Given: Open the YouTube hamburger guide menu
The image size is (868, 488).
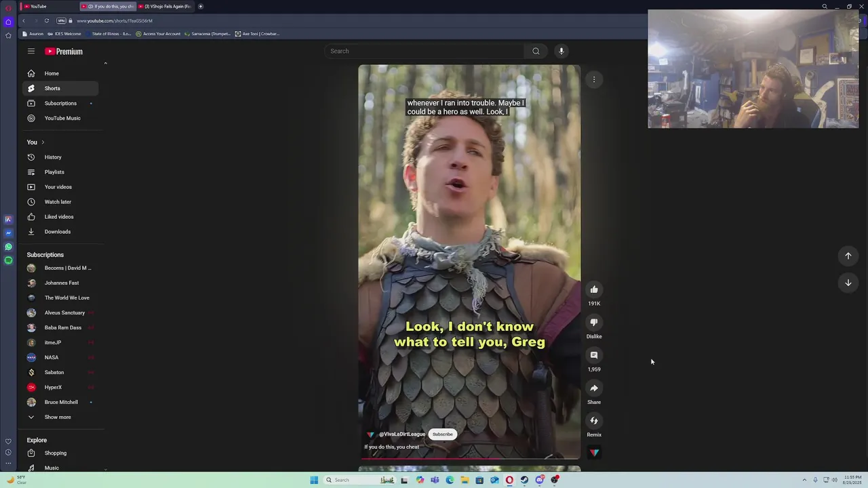Looking at the screenshot, I should click(31, 51).
